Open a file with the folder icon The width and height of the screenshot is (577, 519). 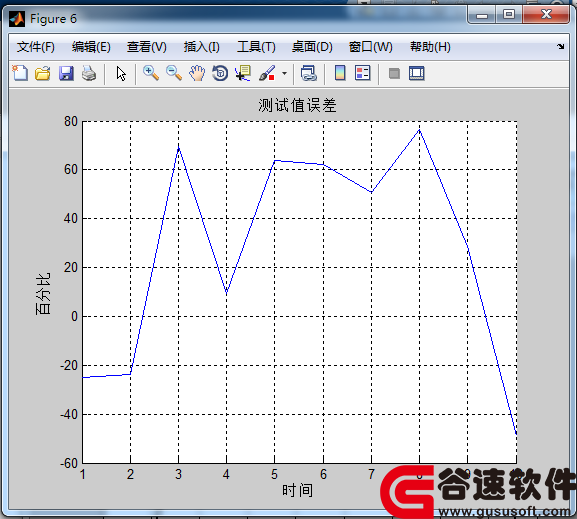pyautogui.click(x=43, y=73)
